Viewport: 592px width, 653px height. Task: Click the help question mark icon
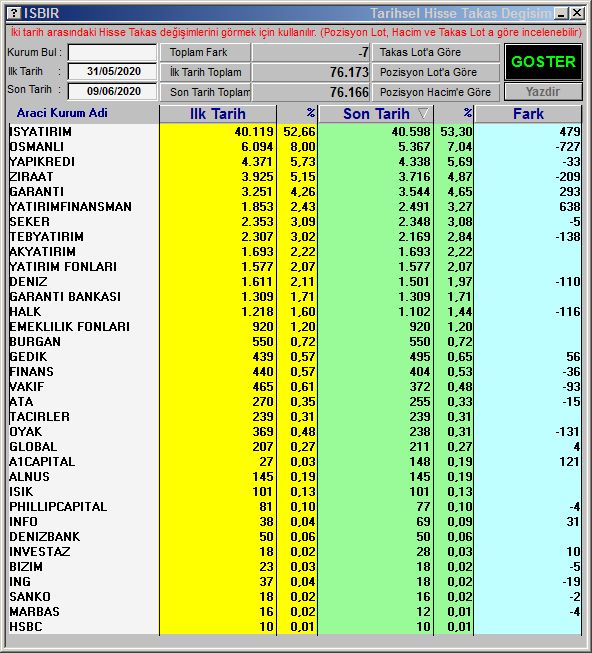[x=14, y=13]
